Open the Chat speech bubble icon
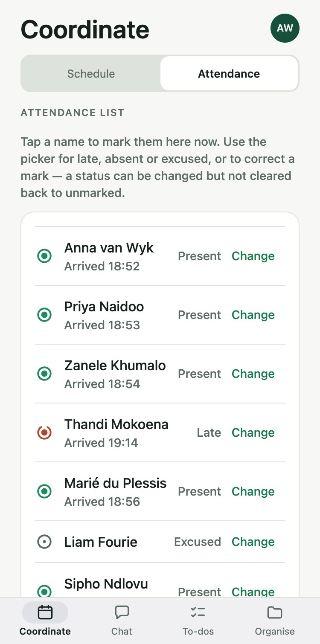This screenshot has height=644, width=320. coord(122,613)
